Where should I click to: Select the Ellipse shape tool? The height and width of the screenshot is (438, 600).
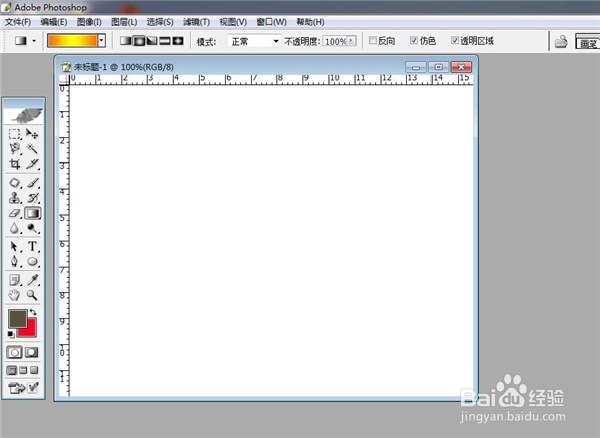pos(32,262)
